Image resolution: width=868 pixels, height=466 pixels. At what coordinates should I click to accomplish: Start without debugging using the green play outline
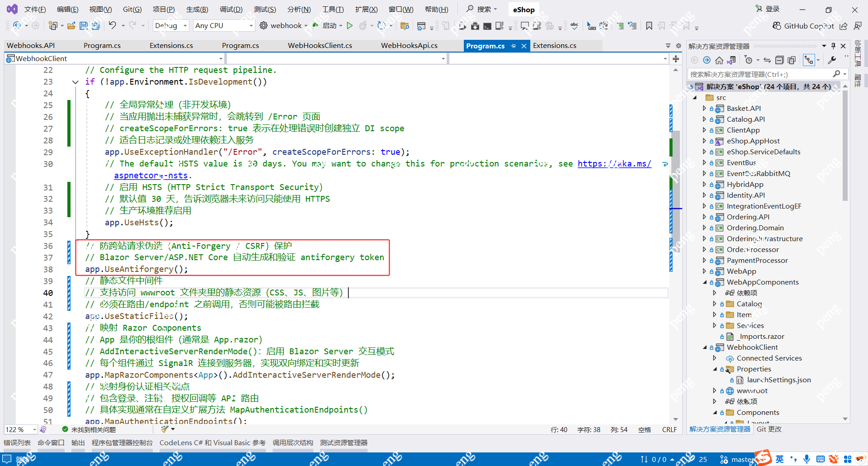(349, 26)
